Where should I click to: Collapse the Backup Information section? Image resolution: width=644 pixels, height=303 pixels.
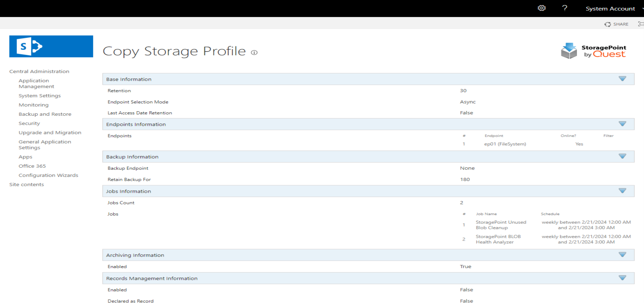coord(622,156)
